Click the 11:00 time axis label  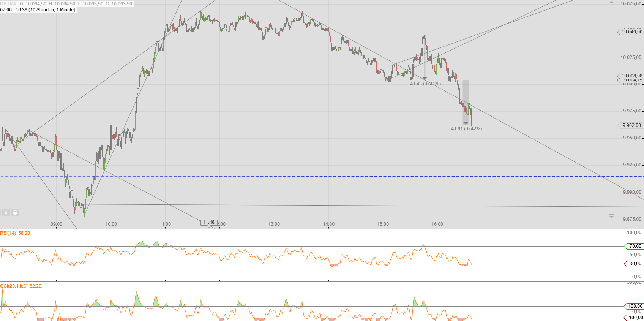pos(165,224)
